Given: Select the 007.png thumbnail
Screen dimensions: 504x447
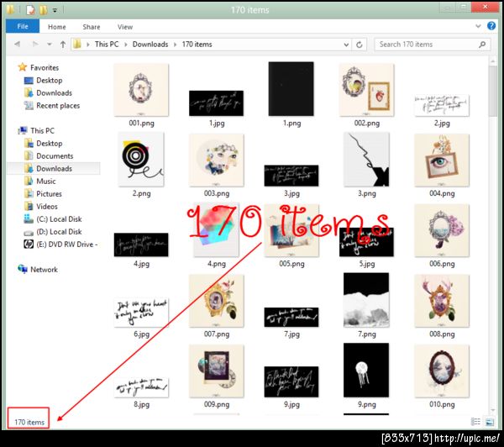Looking at the screenshot, I should [x=217, y=301].
